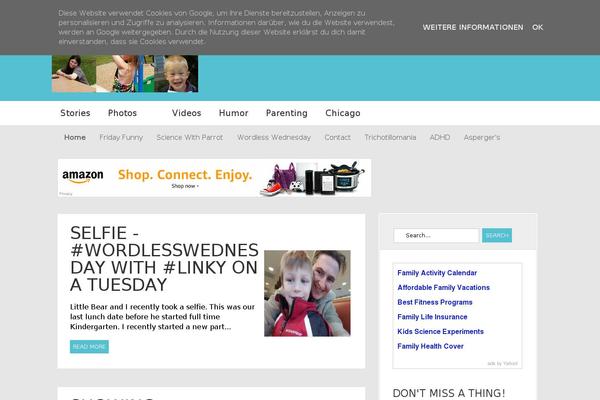This screenshot has width=600, height=400.
Task: Open the Chicago menu item
Action: tap(342, 113)
